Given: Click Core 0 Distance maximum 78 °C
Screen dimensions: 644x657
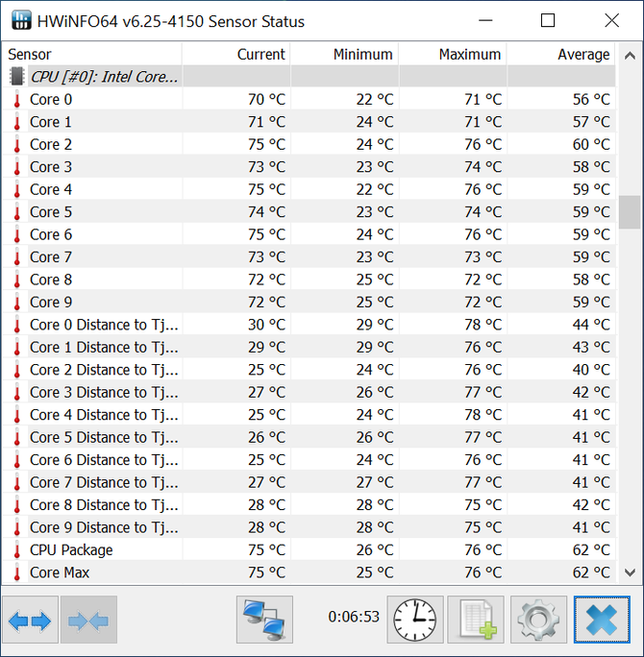Looking at the screenshot, I should click(x=483, y=325).
